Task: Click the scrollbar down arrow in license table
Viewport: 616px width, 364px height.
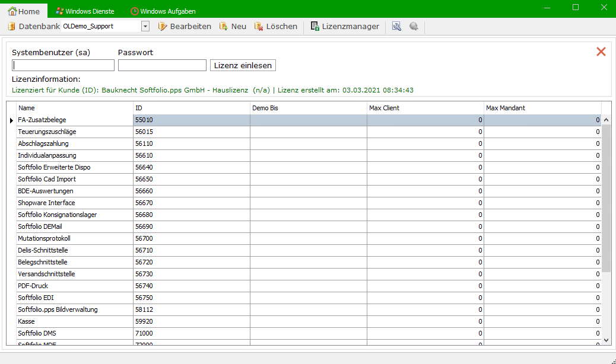Action: click(x=606, y=340)
